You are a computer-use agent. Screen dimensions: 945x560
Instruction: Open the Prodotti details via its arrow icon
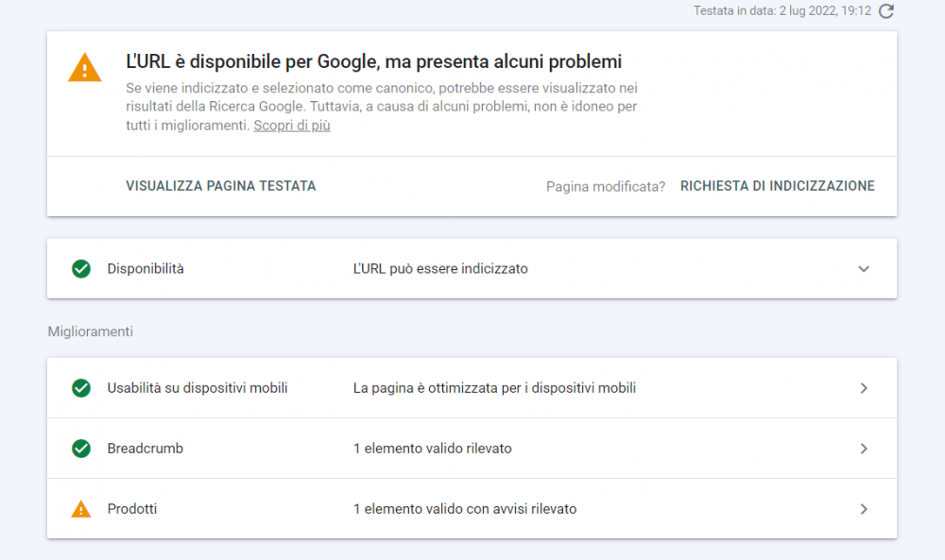(863, 508)
